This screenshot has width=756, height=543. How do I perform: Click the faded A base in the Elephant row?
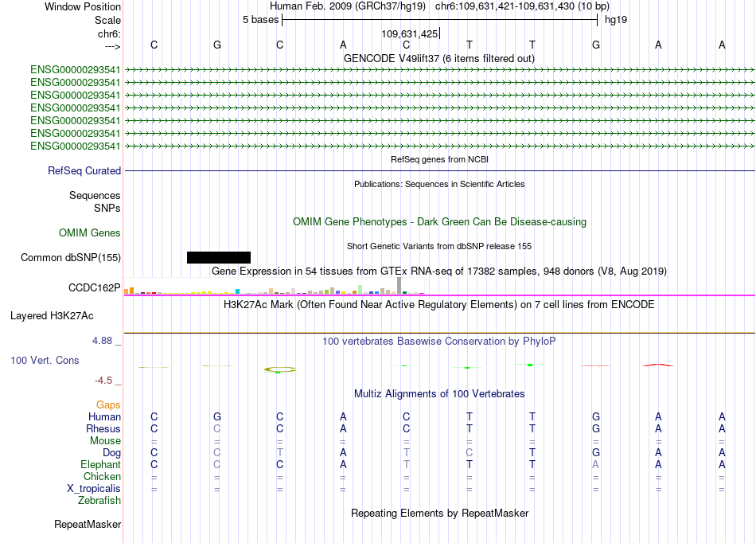point(596,464)
